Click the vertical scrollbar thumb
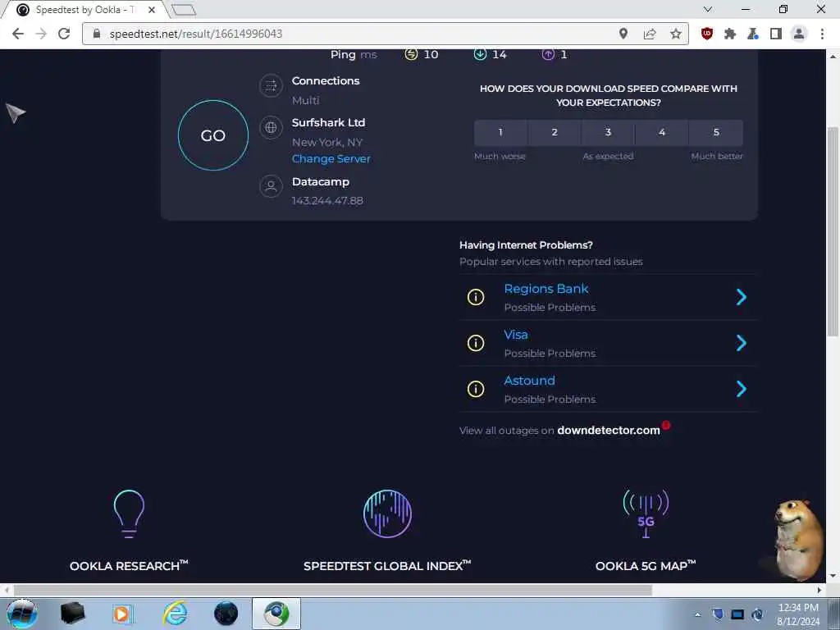840x630 pixels. [833, 231]
